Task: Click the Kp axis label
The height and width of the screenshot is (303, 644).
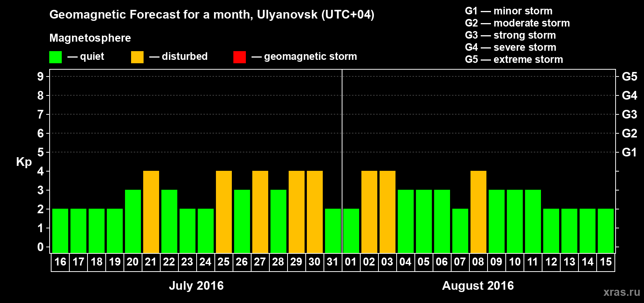Action: click(24, 162)
